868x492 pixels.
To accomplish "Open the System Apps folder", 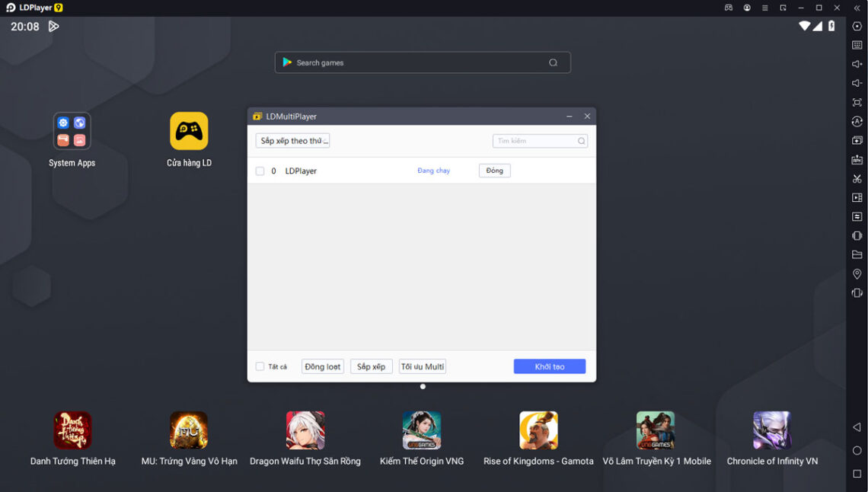I will [x=72, y=131].
